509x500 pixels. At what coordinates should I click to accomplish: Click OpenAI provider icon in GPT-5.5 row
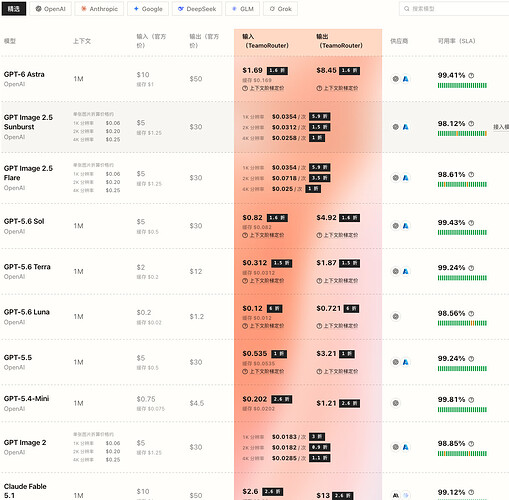pos(395,362)
